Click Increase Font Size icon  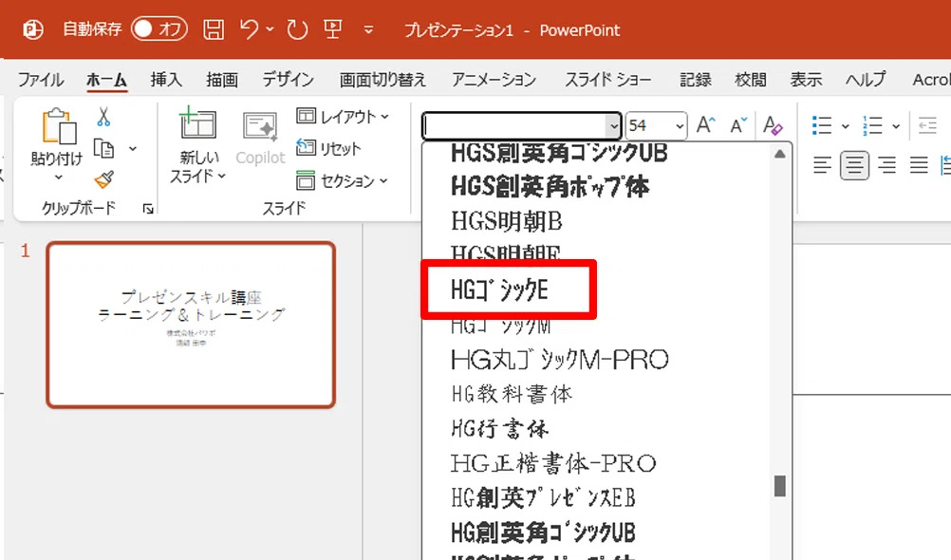[705, 125]
